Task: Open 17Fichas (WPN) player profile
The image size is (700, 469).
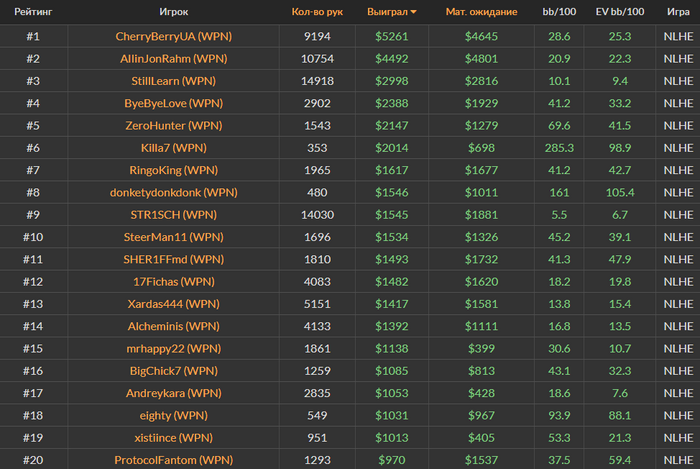Action: (x=174, y=282)
